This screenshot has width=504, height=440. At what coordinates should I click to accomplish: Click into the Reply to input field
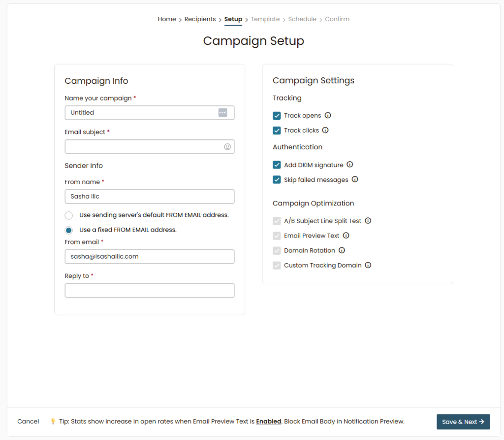coord(150,291)
